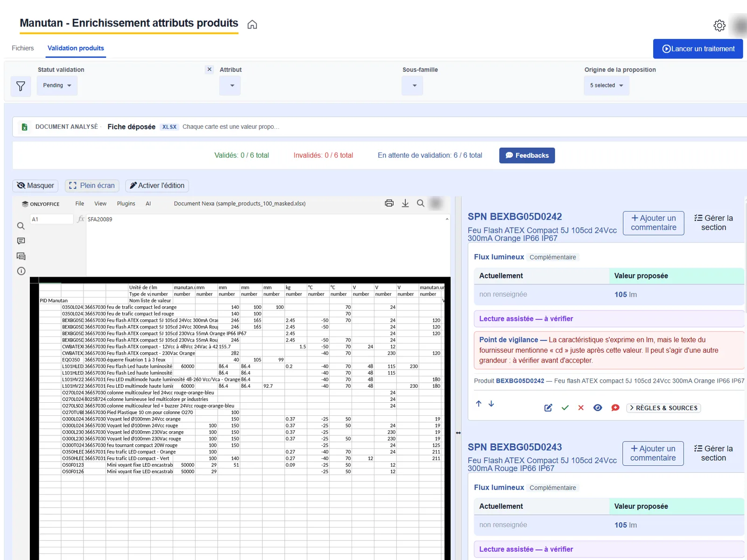The width and height of the screenshot is (747, 560).
Task: Click the search icon in editor header
Action: [x=421, y=203]
